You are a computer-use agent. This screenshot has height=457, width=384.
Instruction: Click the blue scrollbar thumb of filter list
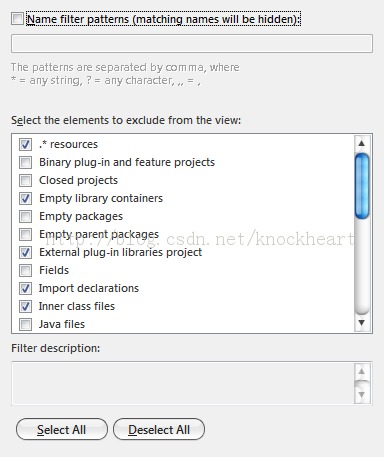[362, 186]
